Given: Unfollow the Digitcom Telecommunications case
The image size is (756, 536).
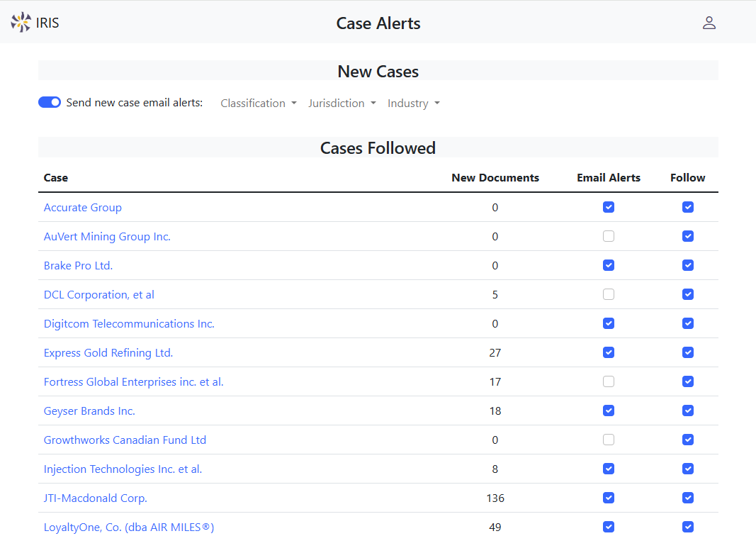Looking at the screenshot, I should click(x=688, y=323).
